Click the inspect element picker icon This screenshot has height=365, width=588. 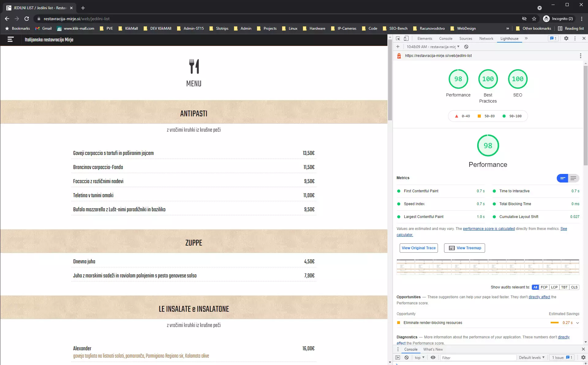pyautogui.click(x=398, y=39)
